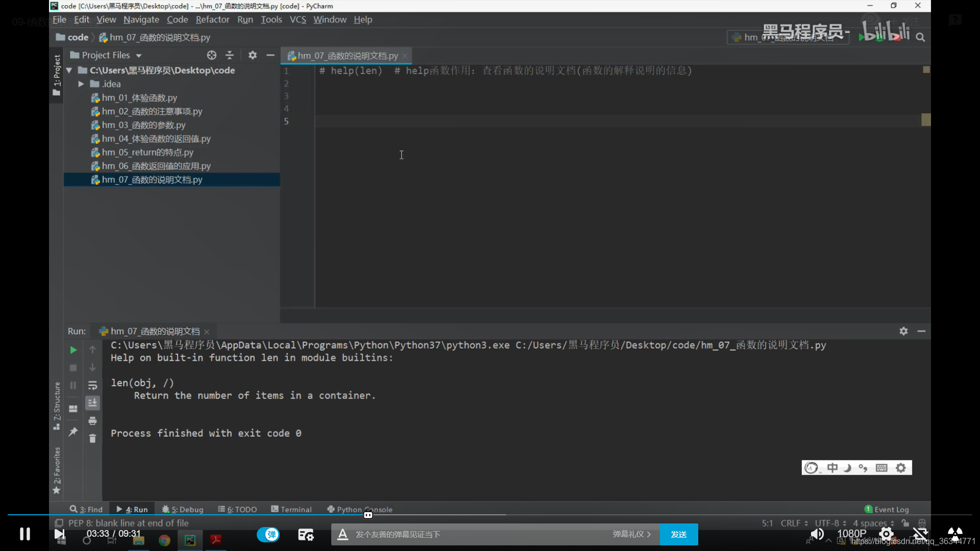Open the 5: Debug tool window
The width and height of the screenshot is (980, 551).
click(x=183, y=509)
